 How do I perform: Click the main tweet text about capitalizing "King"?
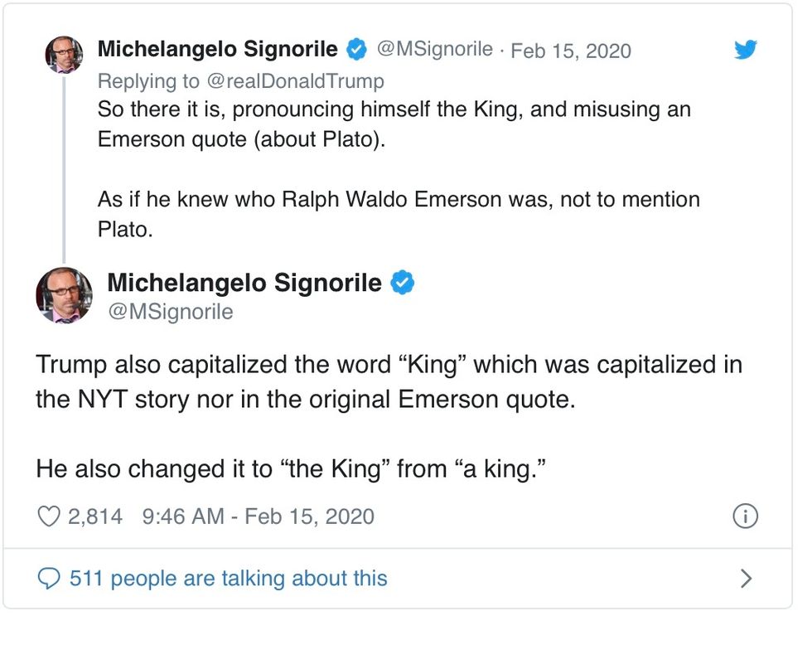coord(389,381)
